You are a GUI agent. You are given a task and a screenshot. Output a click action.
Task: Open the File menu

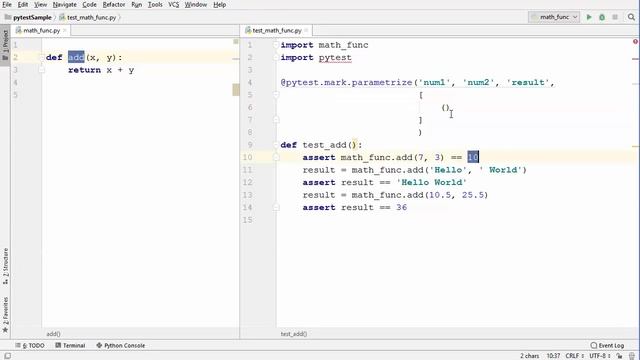tap(7, 4)
